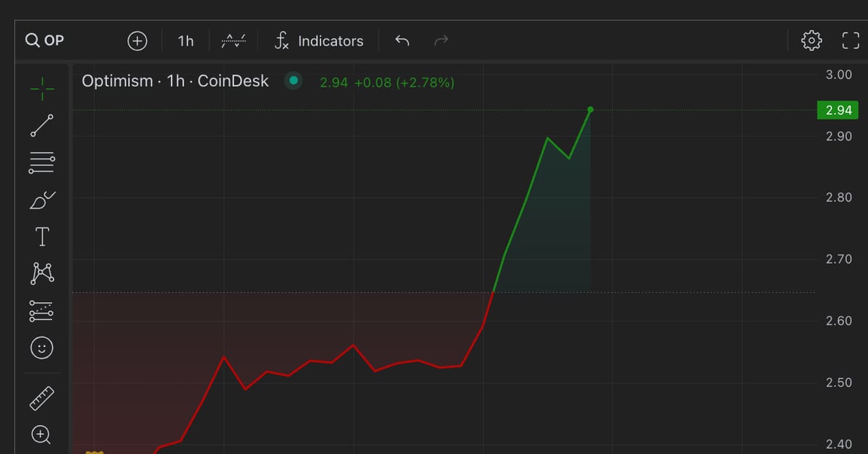Open the prediction and measurement tools
Image resolution: width=868 pixels, height=454 pixels.
(42, 311)
